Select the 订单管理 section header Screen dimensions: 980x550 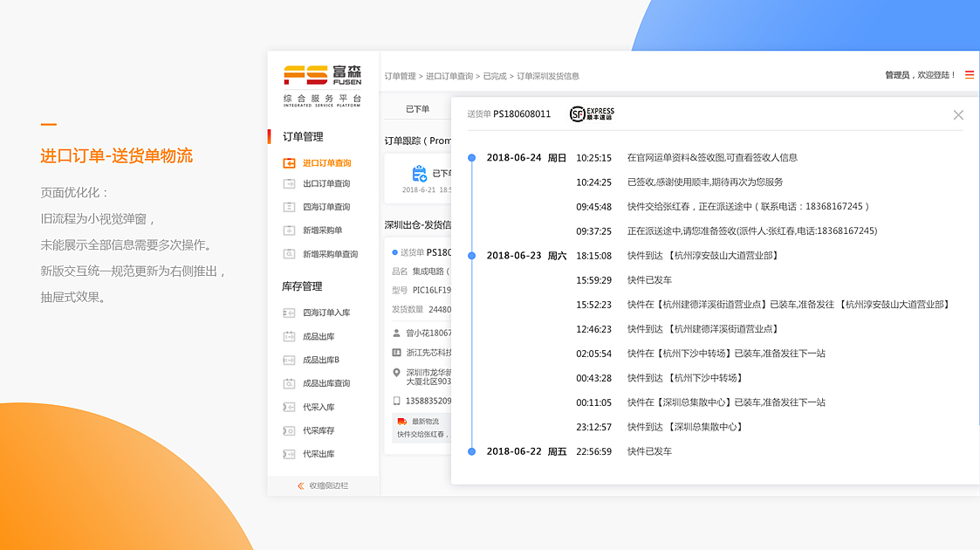pyautogui.click(x=303, y=137)
